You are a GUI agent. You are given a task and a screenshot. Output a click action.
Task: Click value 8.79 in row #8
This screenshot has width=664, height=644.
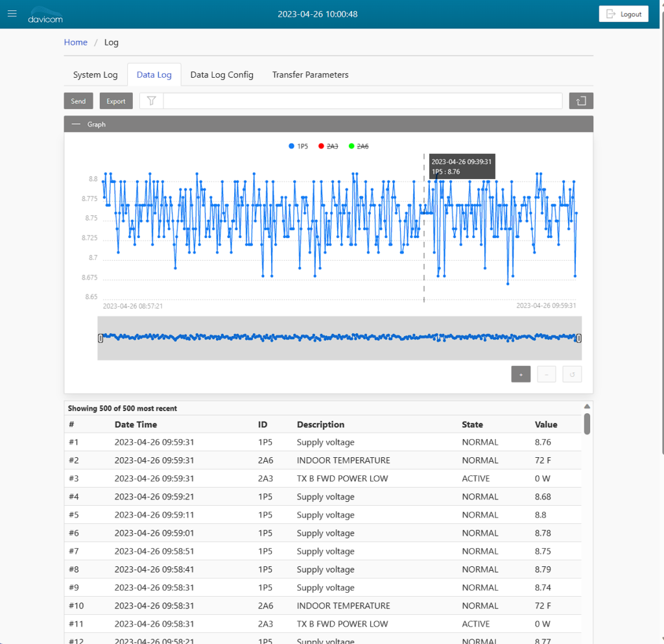pos(543,569)
